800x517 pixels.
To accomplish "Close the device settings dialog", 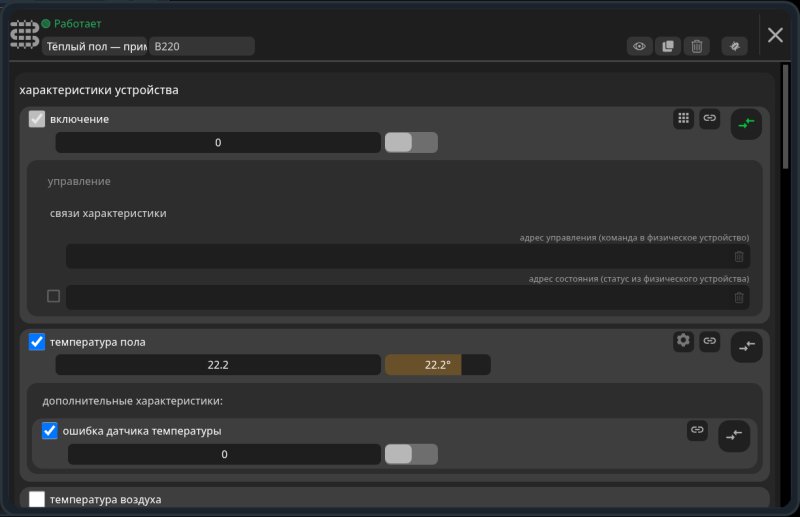I will click(775, 35).
